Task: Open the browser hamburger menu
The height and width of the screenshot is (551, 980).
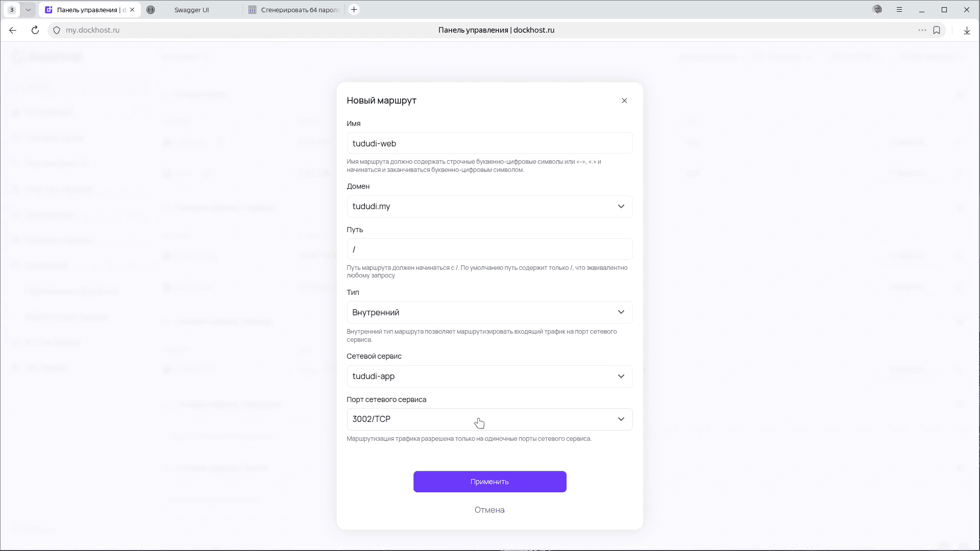Action: click(899, 10)
